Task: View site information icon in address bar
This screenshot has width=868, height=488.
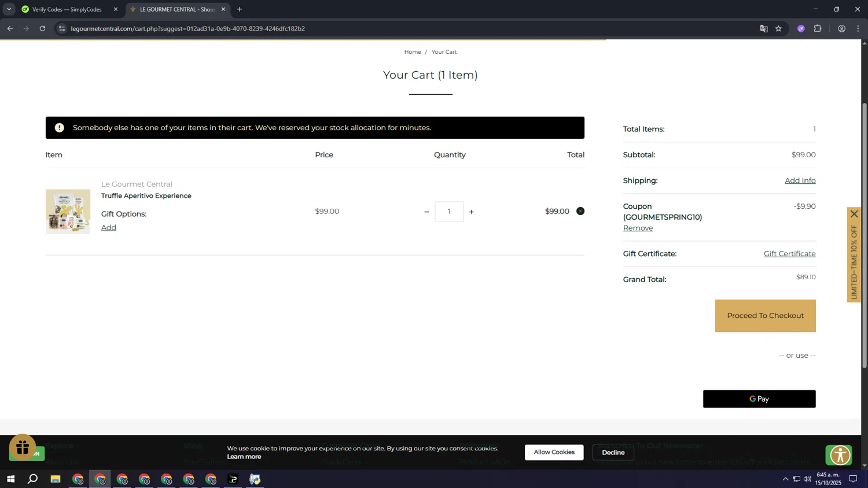Action: tap(62, 28)
